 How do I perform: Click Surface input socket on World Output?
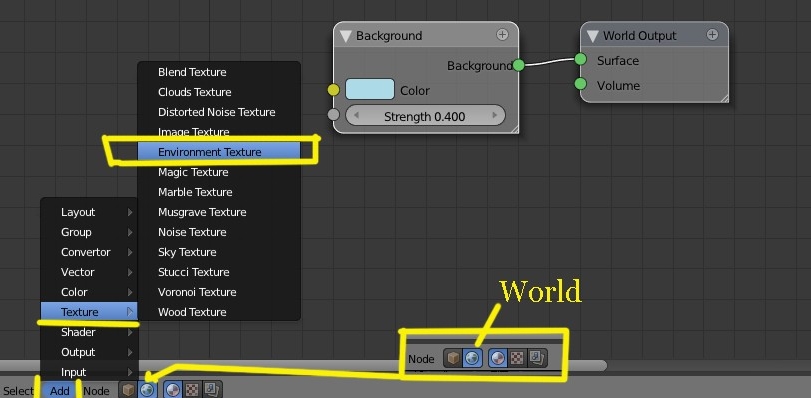[x=580, y=59]
